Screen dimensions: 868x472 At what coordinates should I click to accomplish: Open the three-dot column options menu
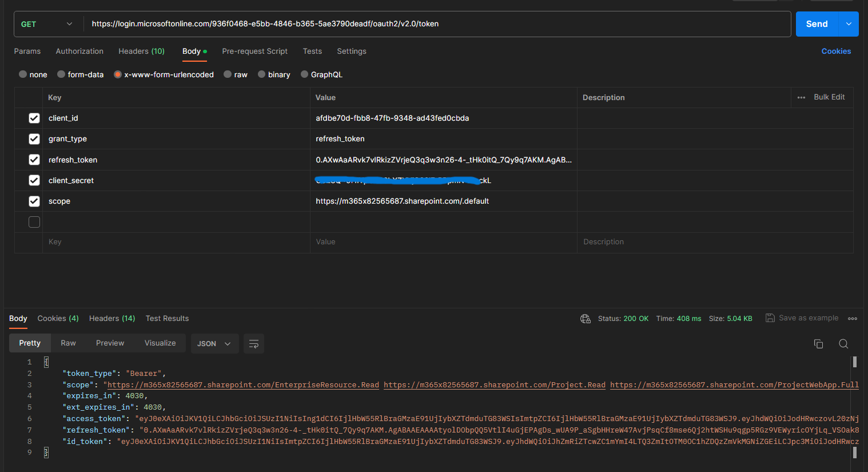[801, 97]
